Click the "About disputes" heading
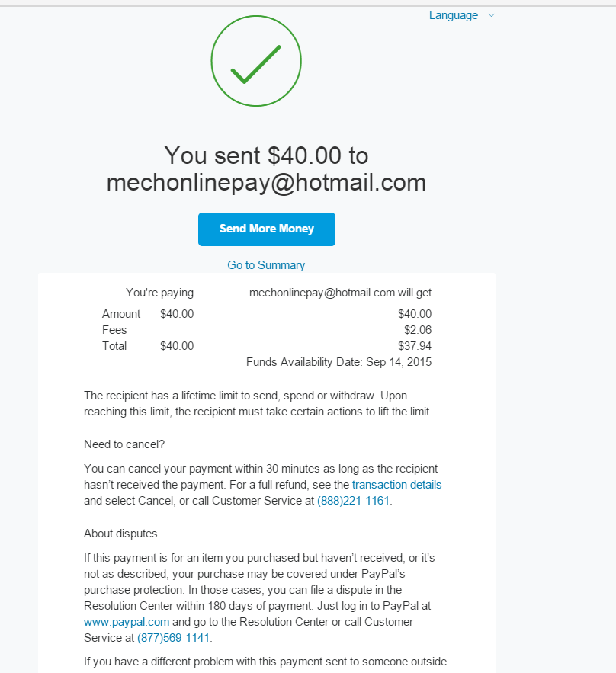The height and width of the screenshot is (673, 616). click(x=120, y=534)
